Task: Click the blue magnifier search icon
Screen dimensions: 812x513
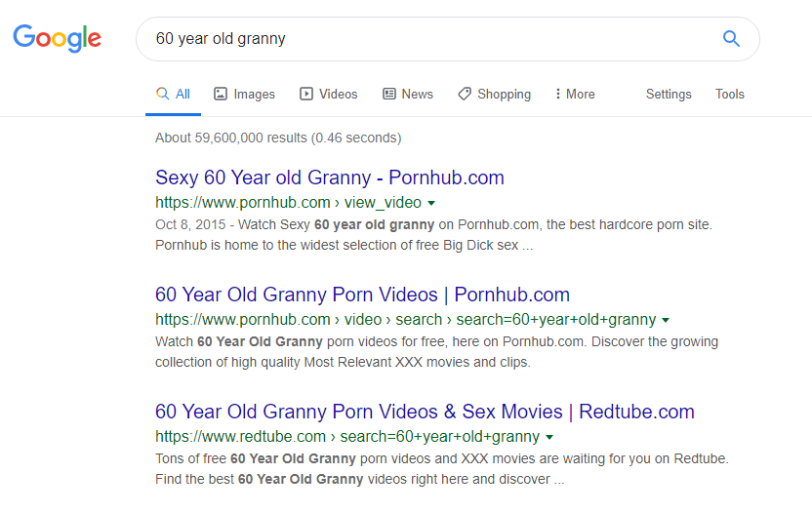Action: pyautogui.click(x=731, y=38)
